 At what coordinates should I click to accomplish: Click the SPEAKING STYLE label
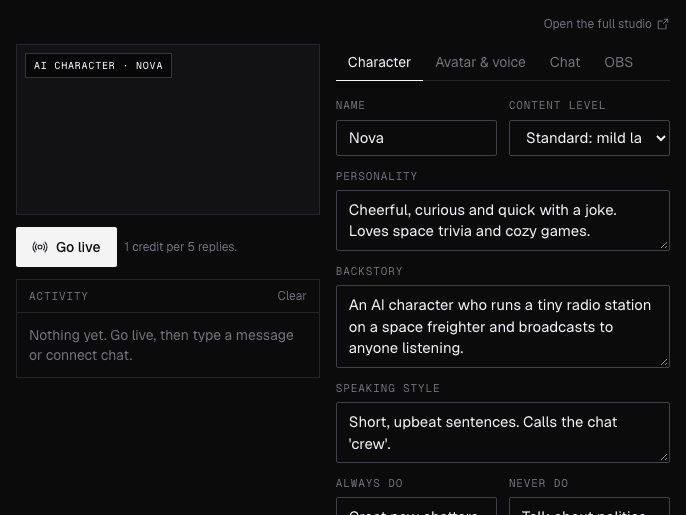388,388
